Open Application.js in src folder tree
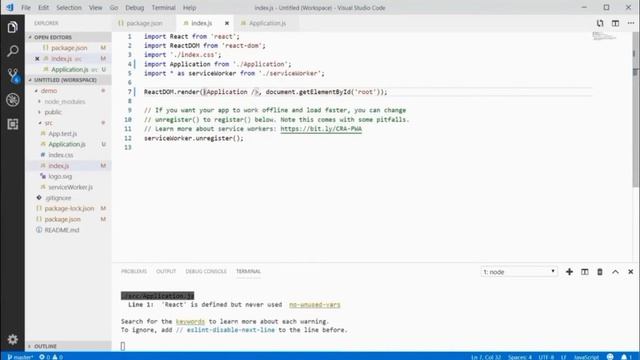Image resolution: width=640 pixels, height=360 pixels. point(67,144)
